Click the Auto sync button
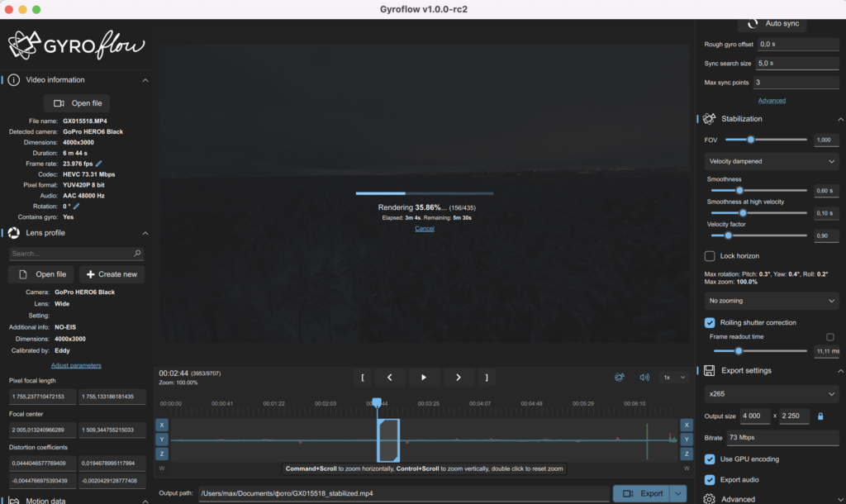846x504 pixels. [x=772, y=24]
